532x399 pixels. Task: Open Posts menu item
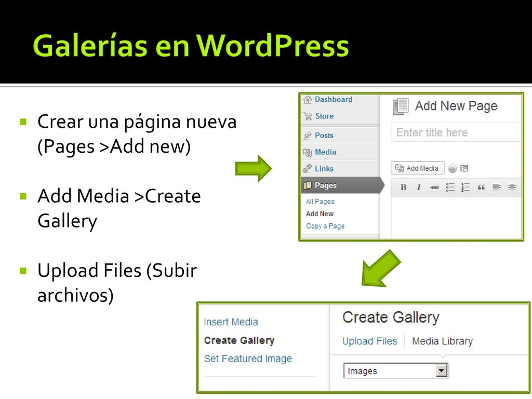324,136
